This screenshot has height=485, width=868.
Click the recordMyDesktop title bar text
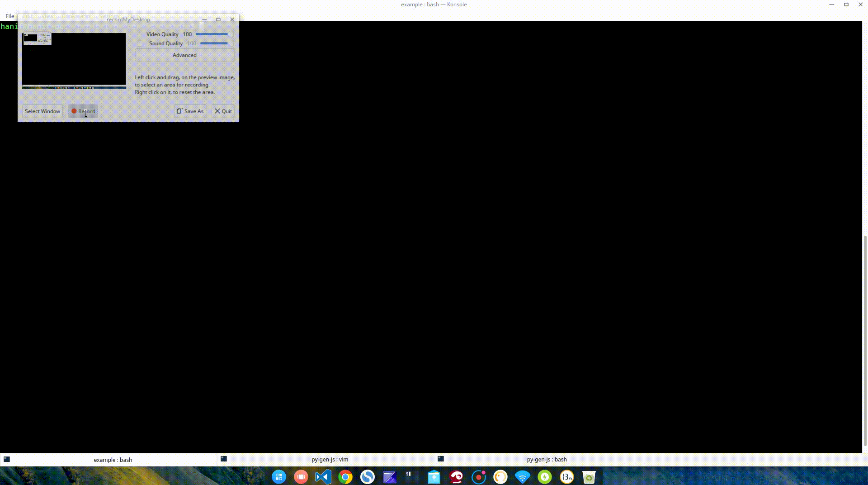coord(128,19)
